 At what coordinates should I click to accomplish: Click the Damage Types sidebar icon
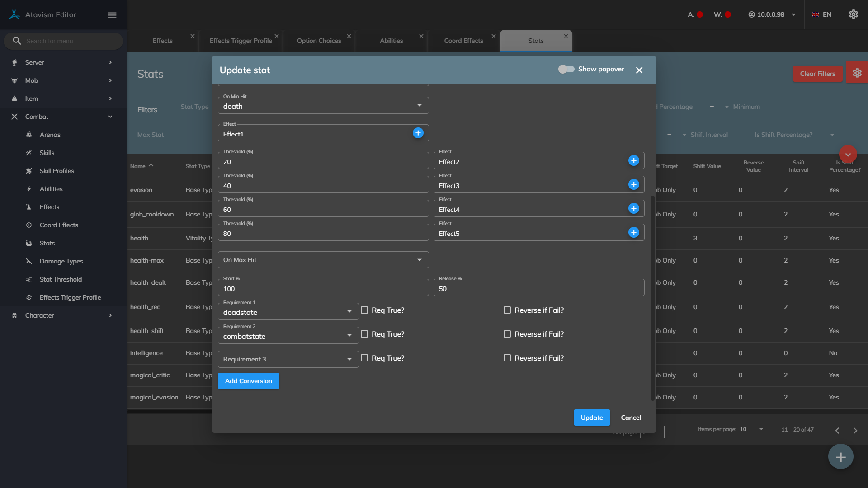pos(29,261)
